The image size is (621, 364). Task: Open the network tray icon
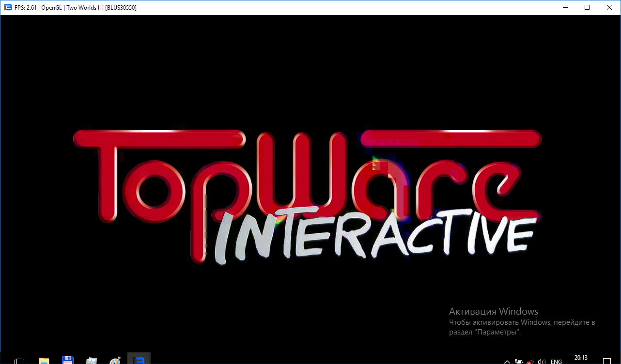click(x=530, y=362)
